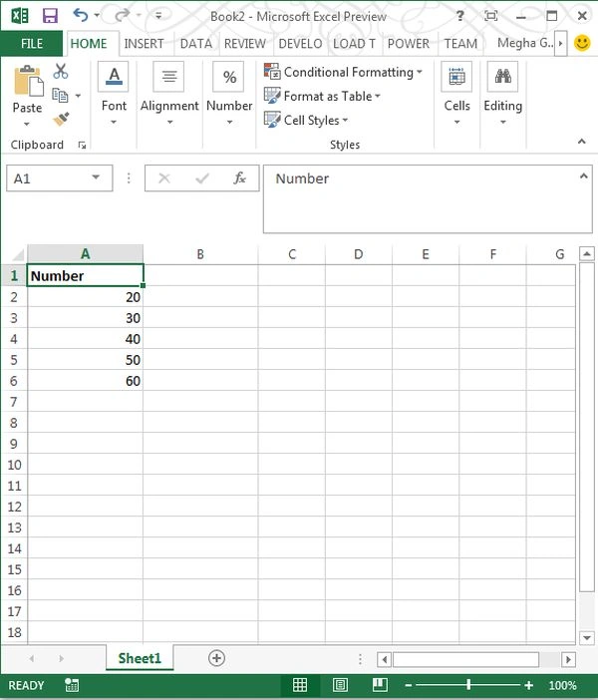Select cell A1 containing Number
598x700 pixels.
(x=86, y=275)
